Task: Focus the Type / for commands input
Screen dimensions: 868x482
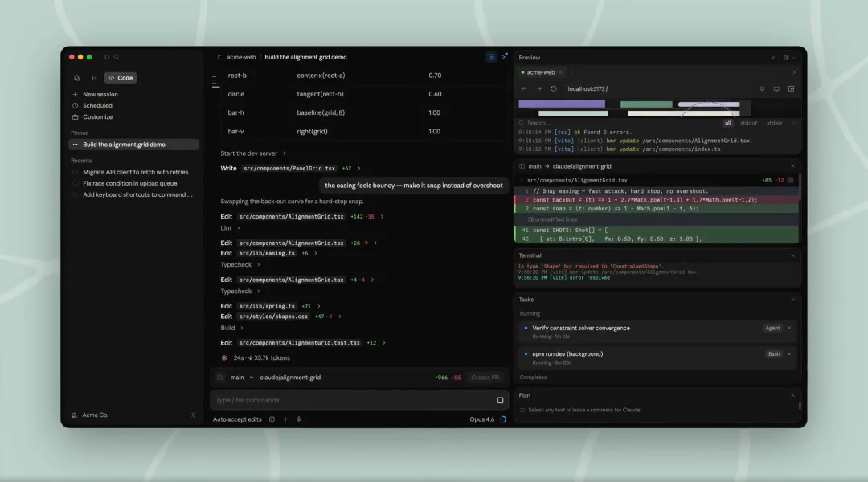Action: (353, 400)
